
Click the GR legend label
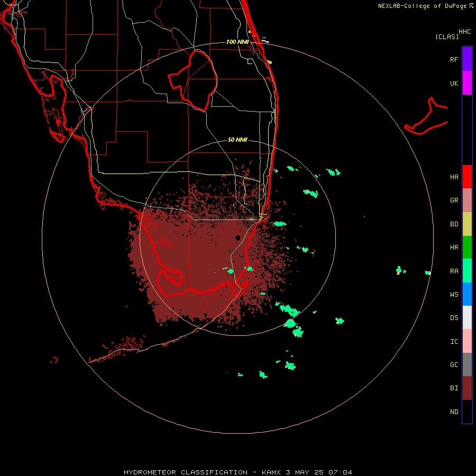[454, 200]
